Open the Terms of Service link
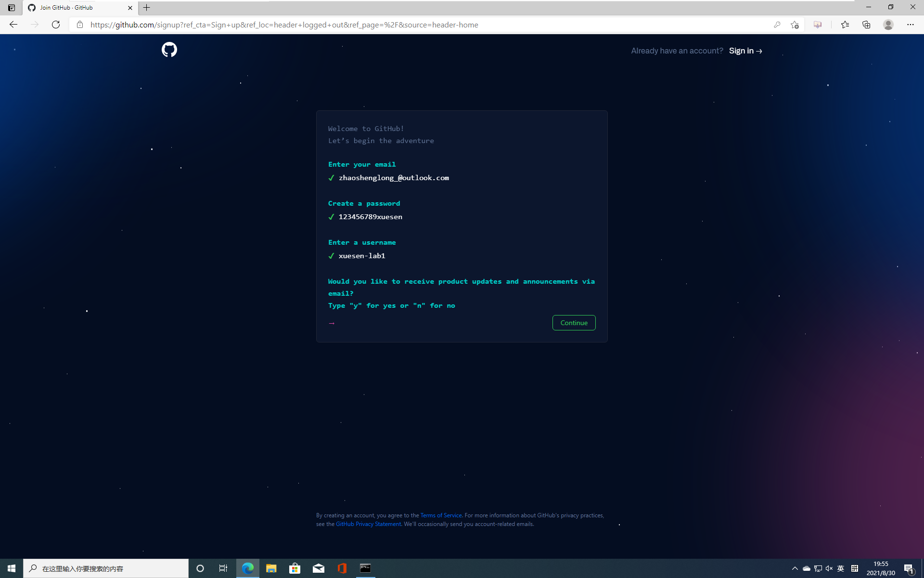The width and height of the screenshot is (924, 578). pos(441,515)
